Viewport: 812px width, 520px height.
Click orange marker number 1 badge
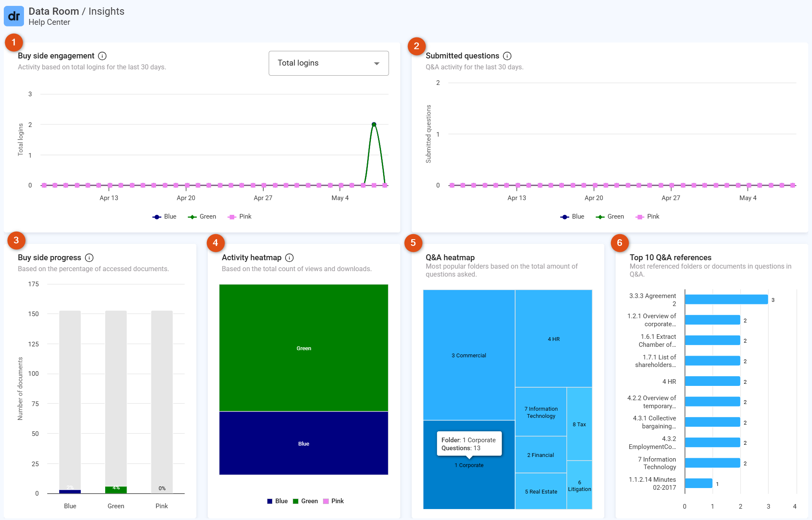pos(14,42)
